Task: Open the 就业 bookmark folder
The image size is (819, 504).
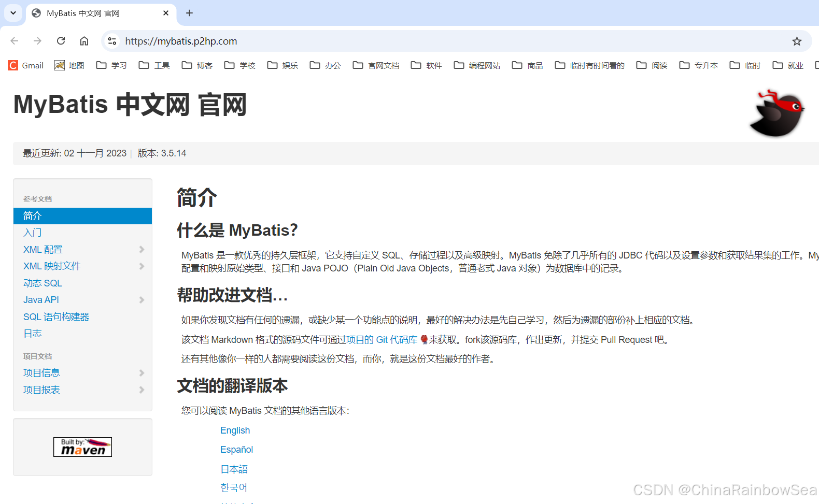Action: pyautogui.click(x=788, y=65)
